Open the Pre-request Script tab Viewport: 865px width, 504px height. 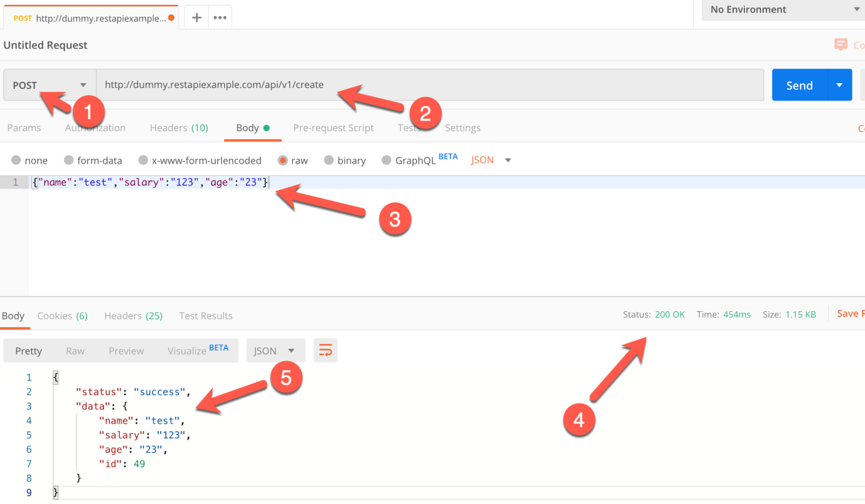coord(334,128)
